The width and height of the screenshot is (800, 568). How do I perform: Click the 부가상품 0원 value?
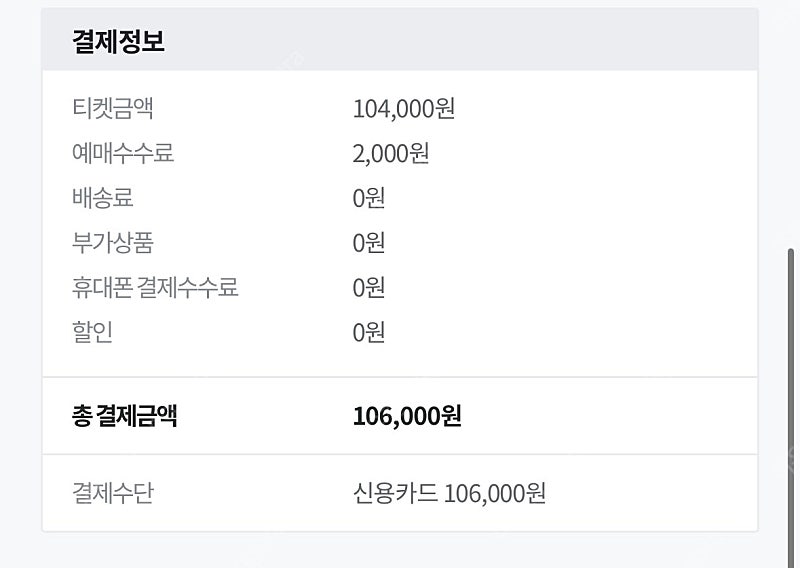point(368,243)
